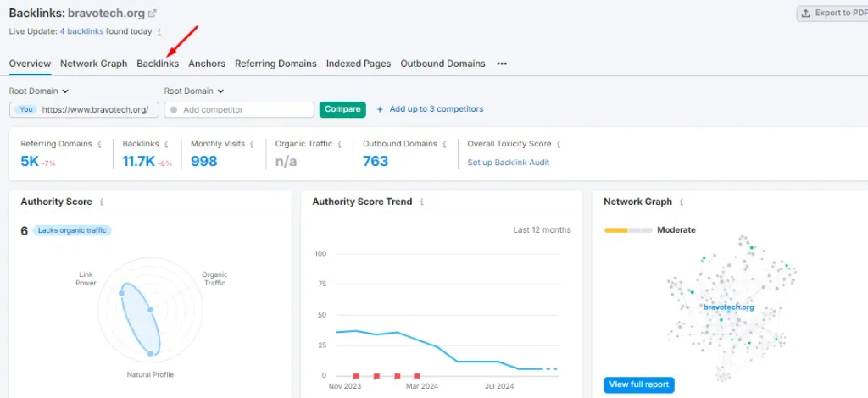
Task: Click the 998 monthly visits value
Action: (203, 162)
